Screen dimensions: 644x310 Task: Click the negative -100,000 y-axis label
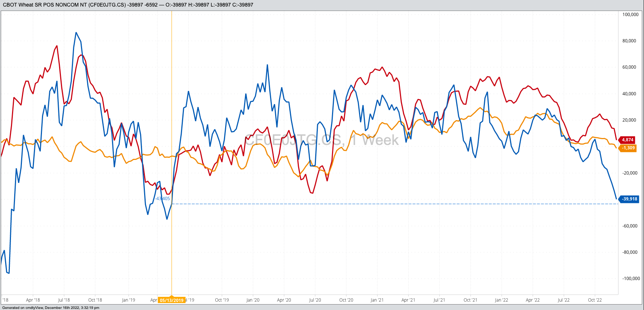(x=631, y=279)
